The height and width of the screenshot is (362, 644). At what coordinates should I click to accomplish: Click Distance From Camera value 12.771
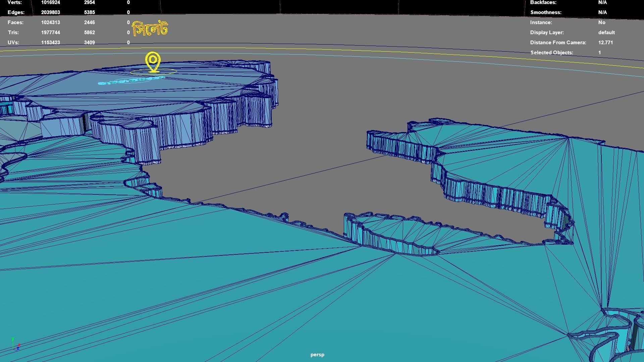point(605,43)
